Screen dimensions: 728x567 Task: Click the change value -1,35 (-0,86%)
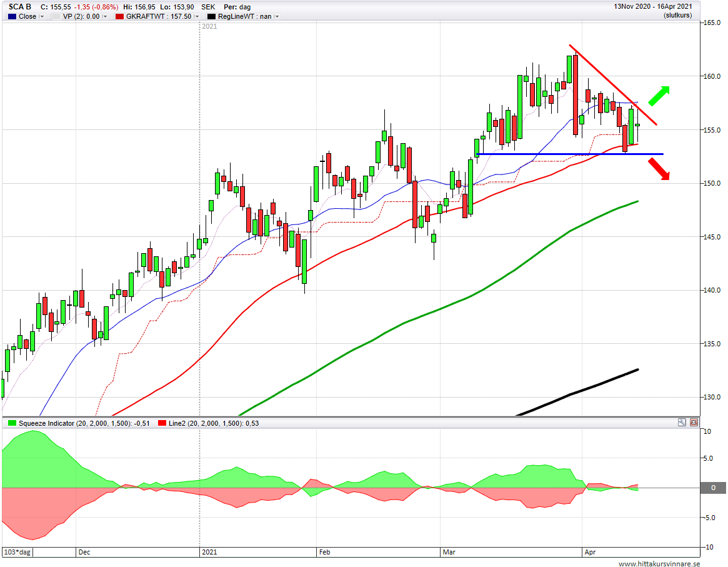point(97,7)
